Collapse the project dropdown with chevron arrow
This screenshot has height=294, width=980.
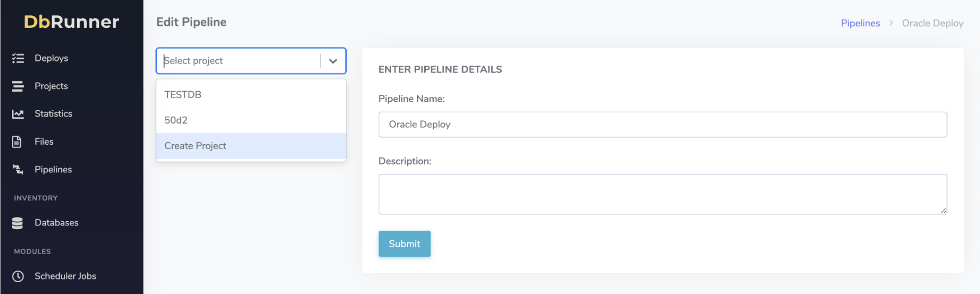coord(333,61)
